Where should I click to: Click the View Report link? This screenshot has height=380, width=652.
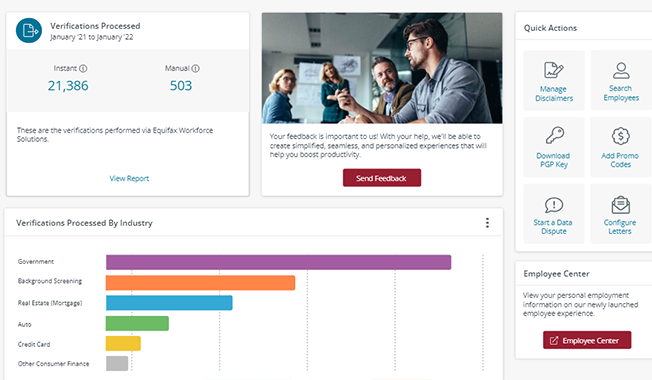click(x=129, y=178)
